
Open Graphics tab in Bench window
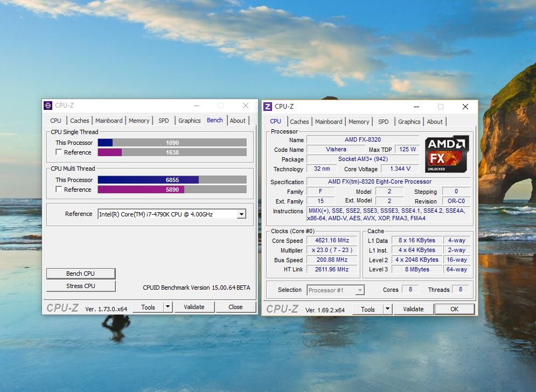190,121
